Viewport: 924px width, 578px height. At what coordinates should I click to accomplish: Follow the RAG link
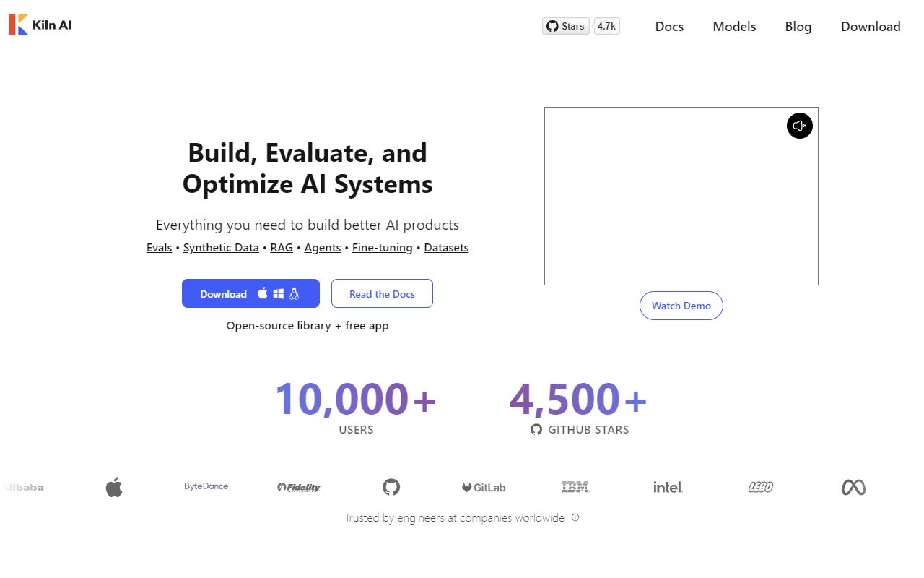click(282, 248)
